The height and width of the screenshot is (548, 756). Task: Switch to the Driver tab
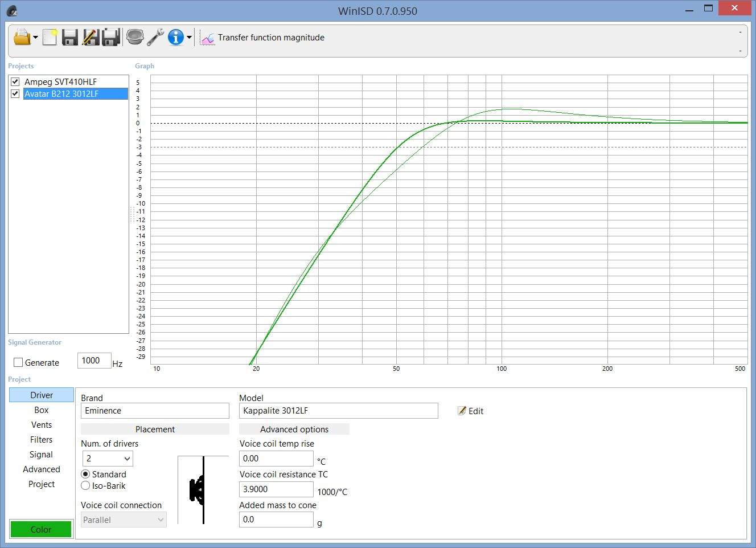(x=42, y=395)
